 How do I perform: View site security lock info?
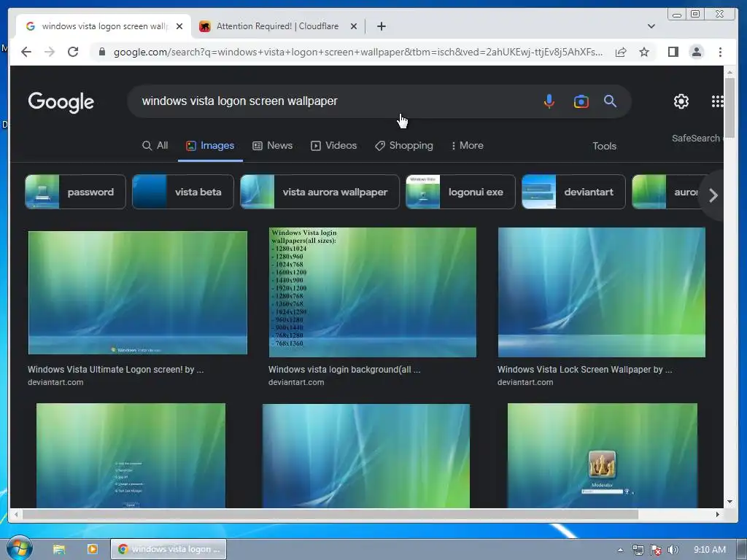pyautogui.click(x=101, y=52)
